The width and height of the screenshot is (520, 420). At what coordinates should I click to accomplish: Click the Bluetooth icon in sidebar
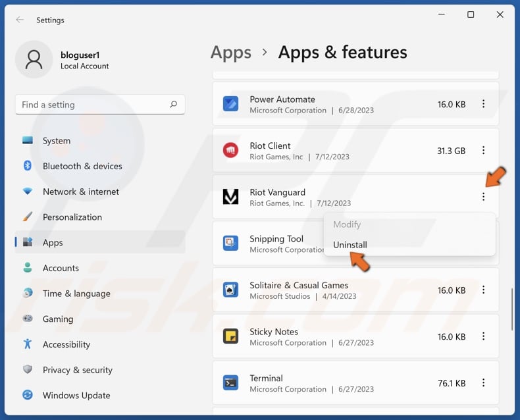[28, 165]
